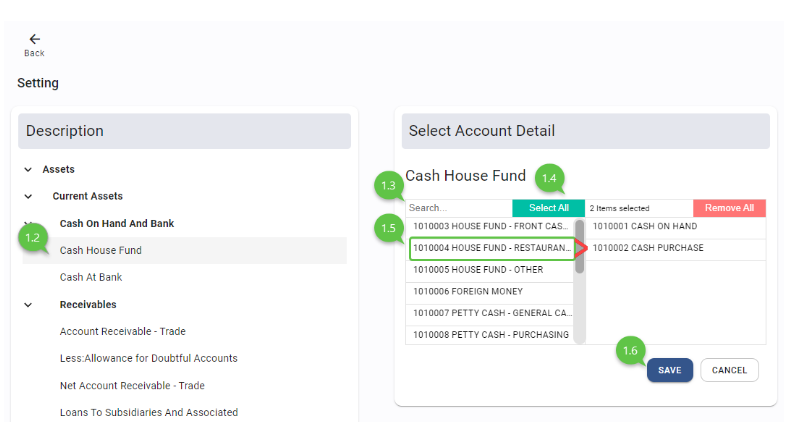Select Account Receivable - Trade
This screenshot has width=805, height=422.
(122, 332)
